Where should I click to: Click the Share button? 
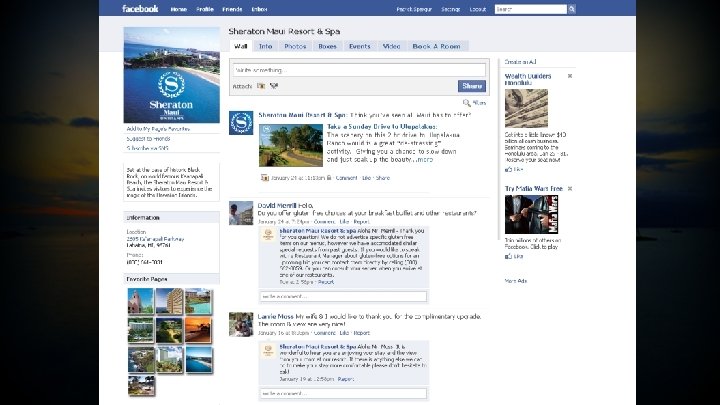pyautogui.click(x=472, y=86)
